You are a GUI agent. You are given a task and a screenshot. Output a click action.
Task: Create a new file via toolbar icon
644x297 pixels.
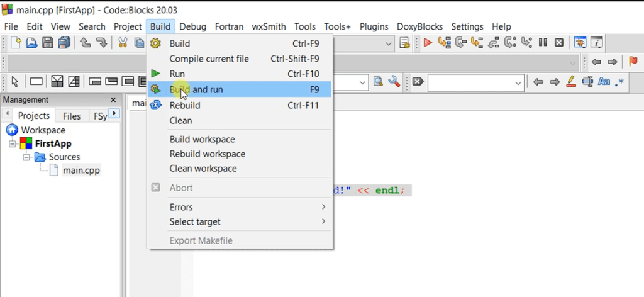pyautogui.click(x=16, y=43)
